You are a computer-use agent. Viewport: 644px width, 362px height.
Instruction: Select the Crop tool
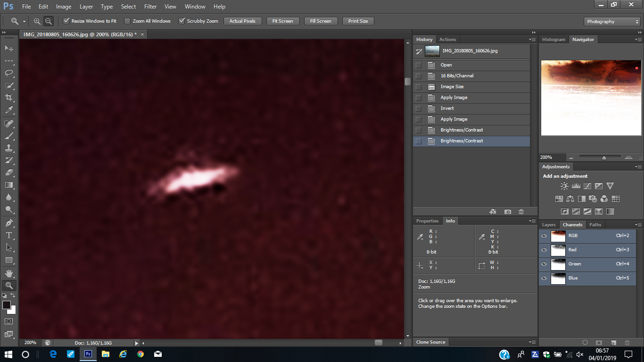(9, 98)
